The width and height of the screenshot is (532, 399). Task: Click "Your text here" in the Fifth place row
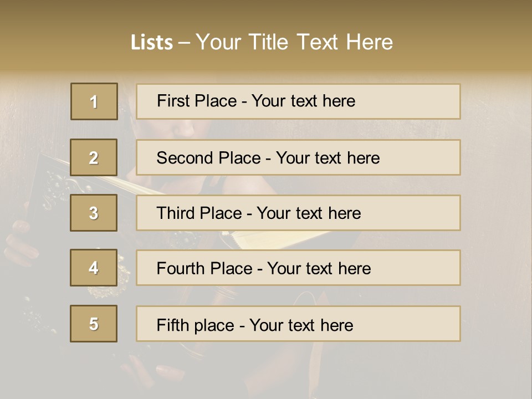(x=301, y=325)
